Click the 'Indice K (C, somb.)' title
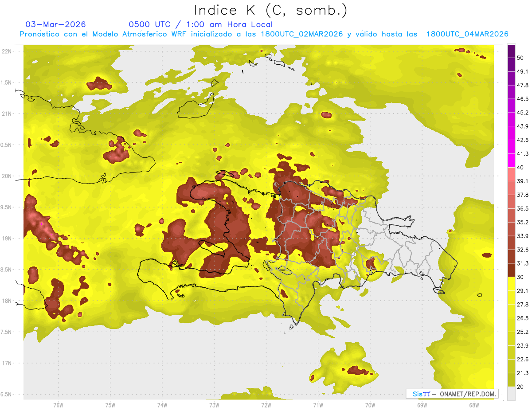Screen dimensions: 532x411 (x=270, y=10)
